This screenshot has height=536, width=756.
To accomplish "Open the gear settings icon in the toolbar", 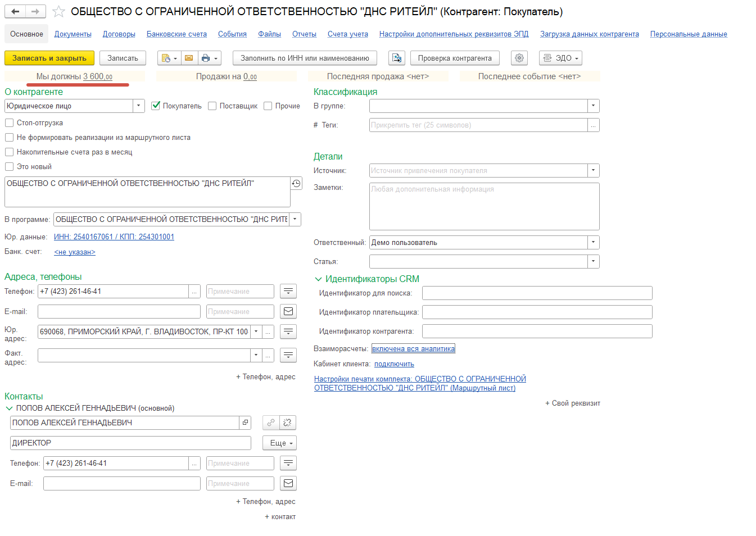I will coord(519,58).
